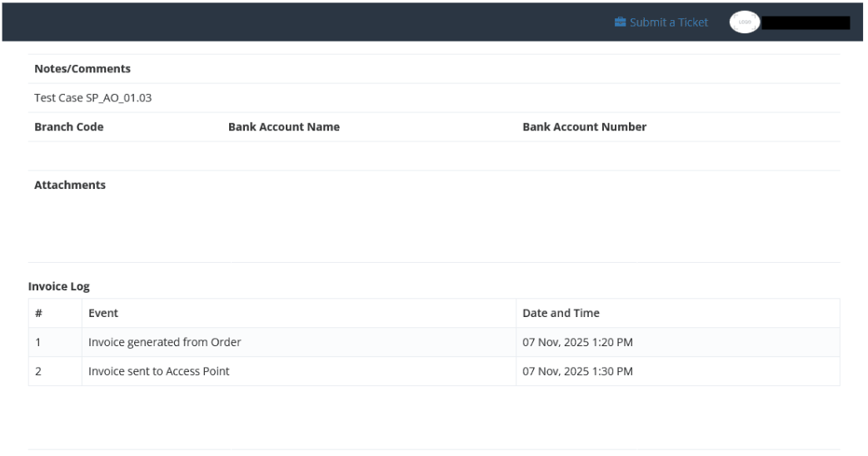Viewport: 868px width, 456px height.
Task: Click the Event column header
Action: click(103, 314)
